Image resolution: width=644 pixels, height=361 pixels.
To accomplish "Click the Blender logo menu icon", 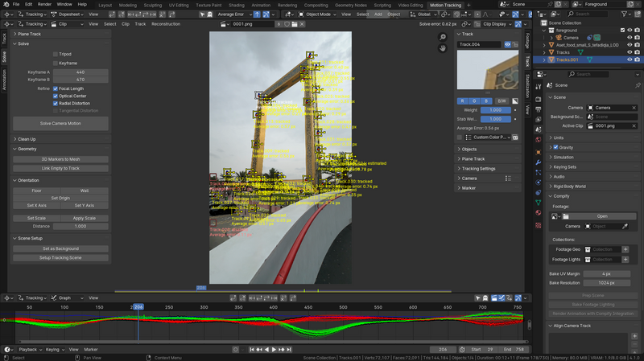I will (x=6, y=4).
